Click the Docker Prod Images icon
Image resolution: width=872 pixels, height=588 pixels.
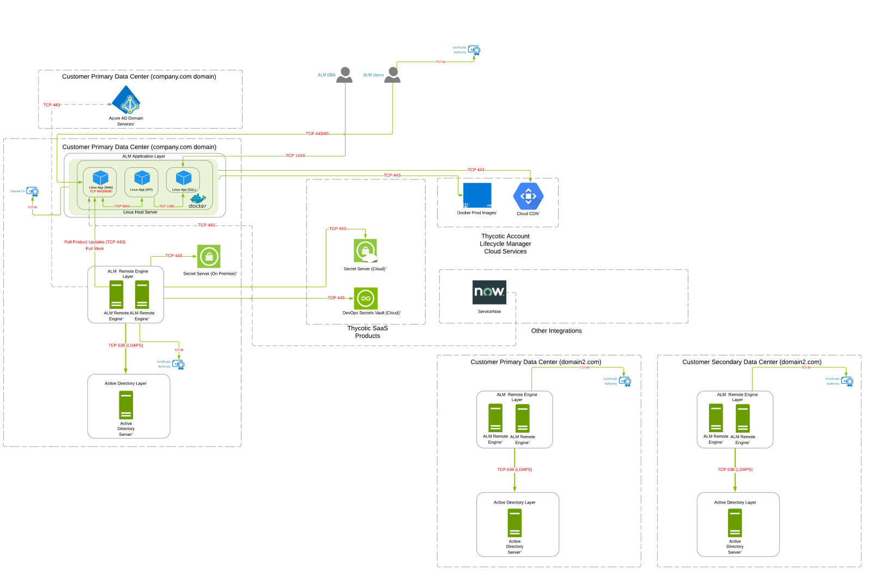[477, 196]
